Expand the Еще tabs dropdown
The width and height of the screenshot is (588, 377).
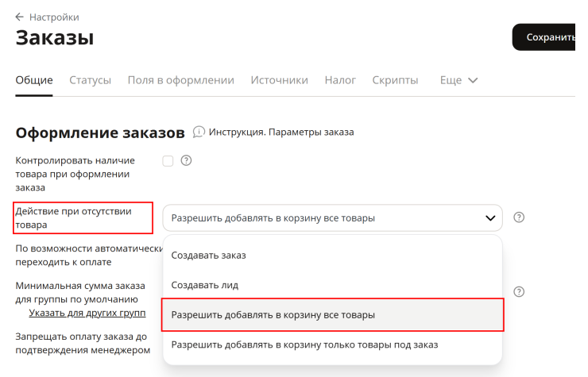(x=458, y=80)
